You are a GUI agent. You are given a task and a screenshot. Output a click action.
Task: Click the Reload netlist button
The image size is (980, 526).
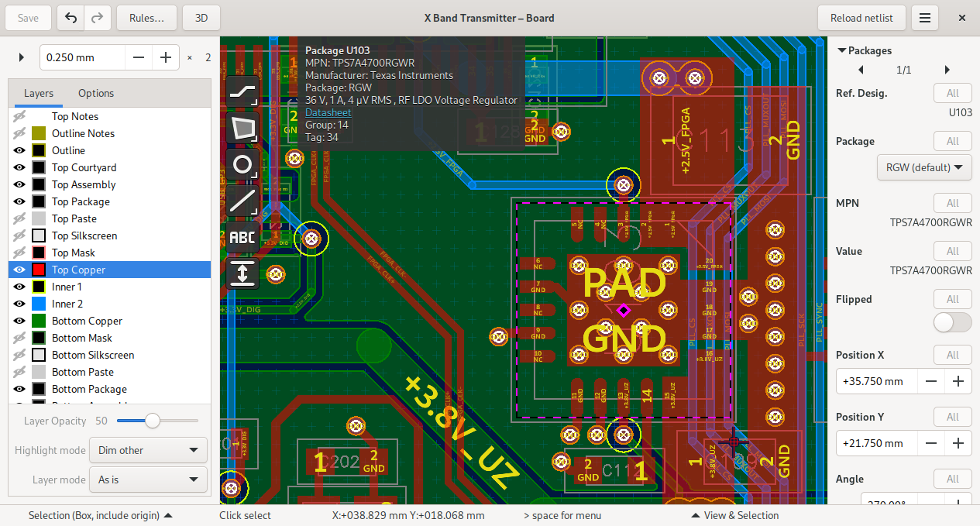tap(861, 18)
